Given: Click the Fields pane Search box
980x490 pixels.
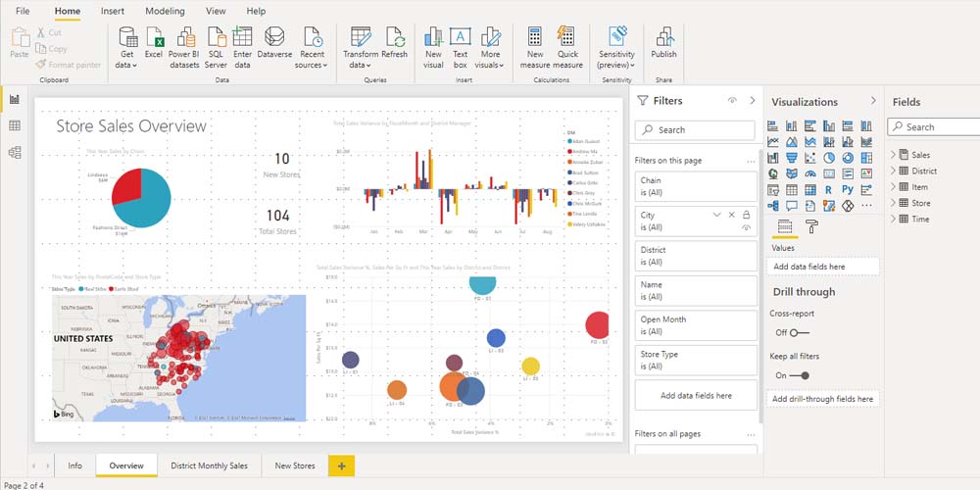Looking at the screenshot, I should click(x=934, y=126).
